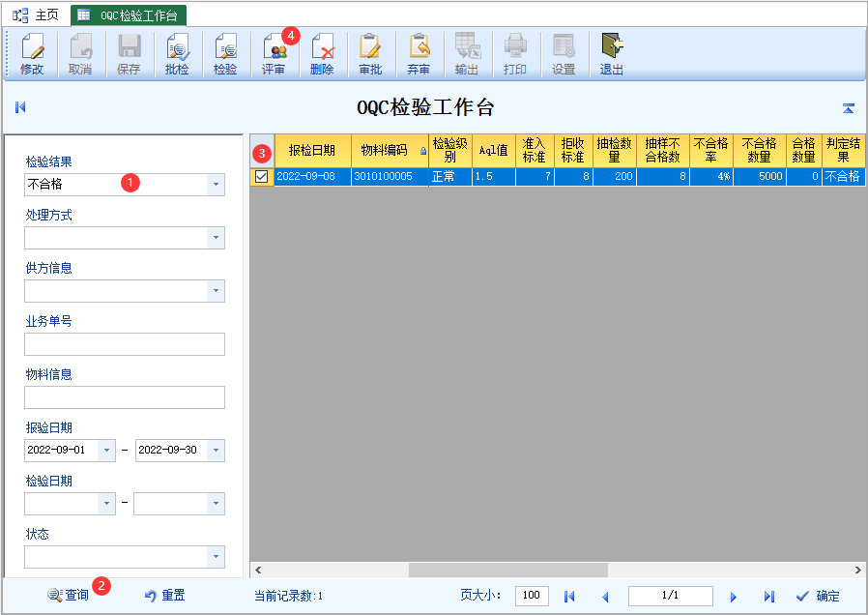This screenshot has height=615, width=868.
Task: Open the 检验日期 end date dropdown
Action: pos(216,503)
